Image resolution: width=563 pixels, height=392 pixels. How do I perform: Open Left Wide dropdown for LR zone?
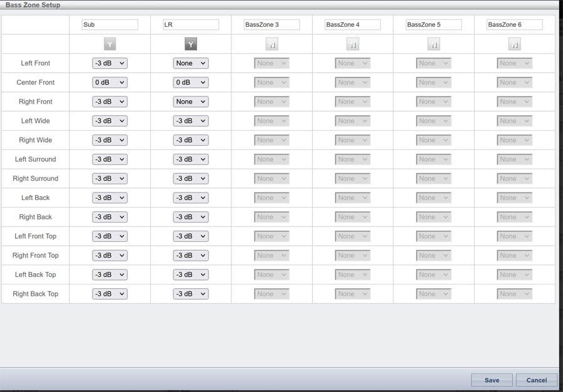[190, 121]
